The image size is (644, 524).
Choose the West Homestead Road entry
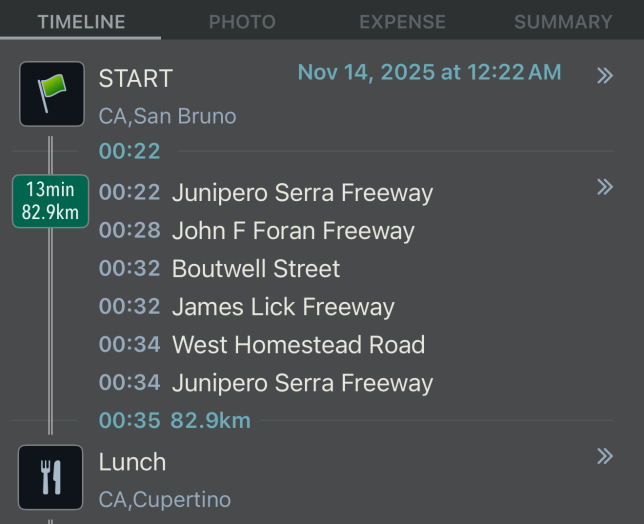[x=298, y=345]
